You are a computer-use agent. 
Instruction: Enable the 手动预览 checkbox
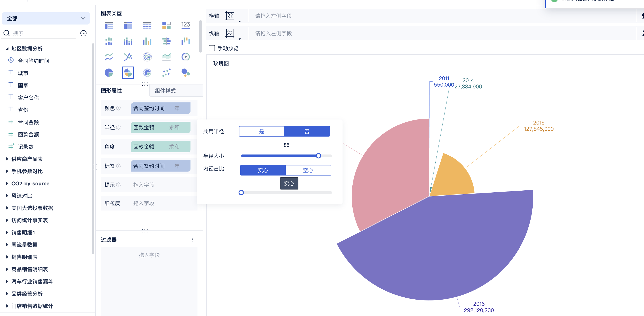212,48
